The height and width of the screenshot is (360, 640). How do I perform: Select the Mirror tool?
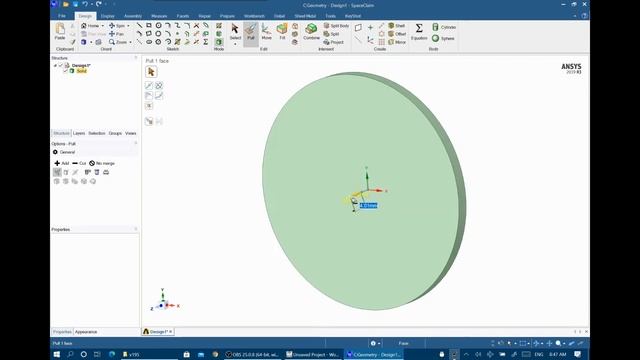[x=397, y=42]
